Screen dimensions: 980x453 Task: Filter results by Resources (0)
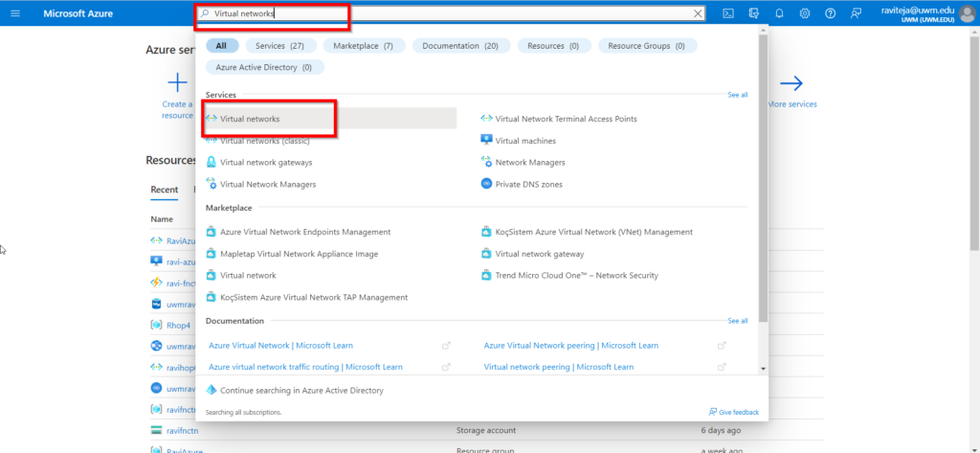[553, 46]
